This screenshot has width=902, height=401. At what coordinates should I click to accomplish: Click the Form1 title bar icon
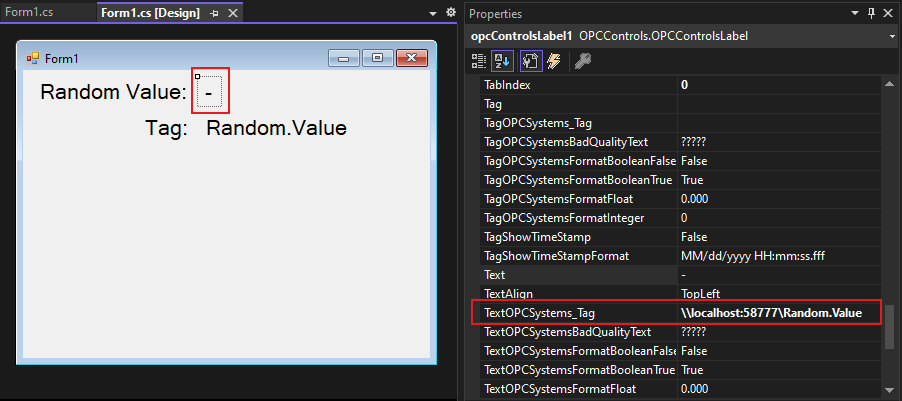[x=33, y=58]
